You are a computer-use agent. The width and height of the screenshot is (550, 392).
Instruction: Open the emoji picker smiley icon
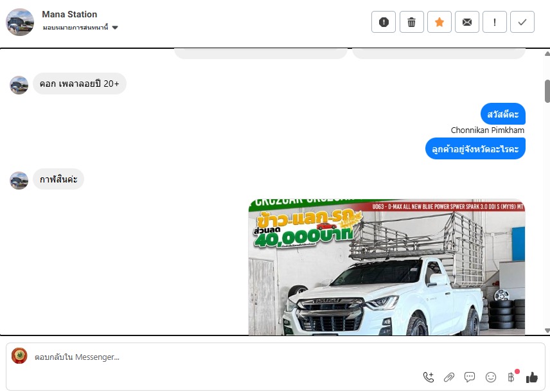tap(491, 377)
